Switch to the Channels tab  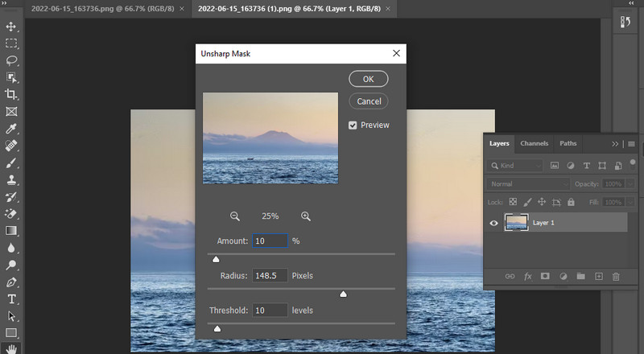(x=534, y=144)
